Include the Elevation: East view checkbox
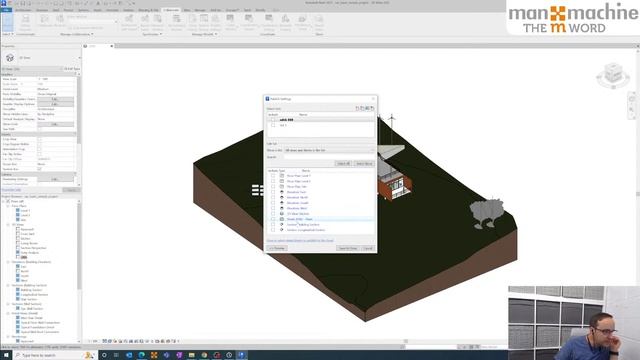This screenshot has width=640, height=360. point(273,192)
